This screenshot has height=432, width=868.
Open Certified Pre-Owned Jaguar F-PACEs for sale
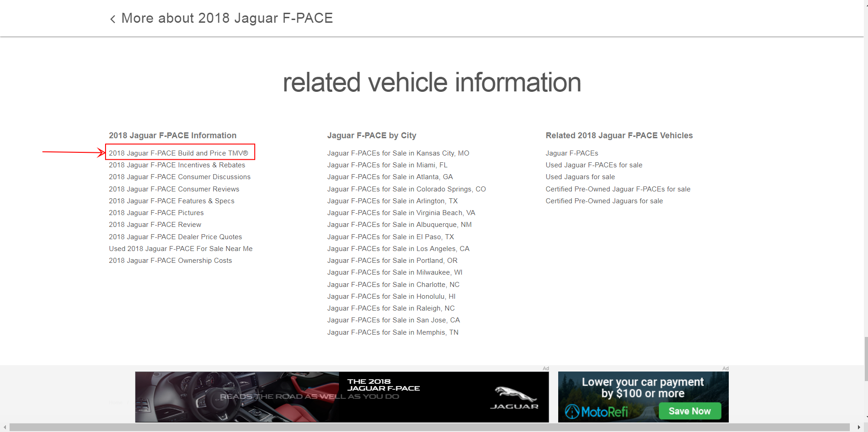click(x=618, y=189)
